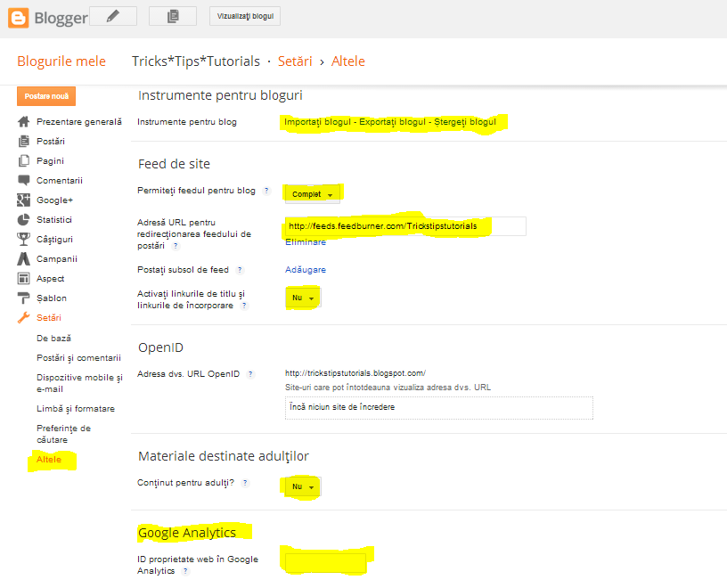Open Preferințe de căutare settings
727x588 pixels.
[x=63, y=434]
